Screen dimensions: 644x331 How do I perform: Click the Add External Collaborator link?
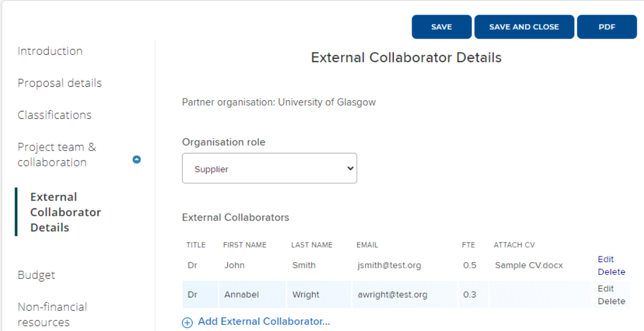[x=264, y=321]
